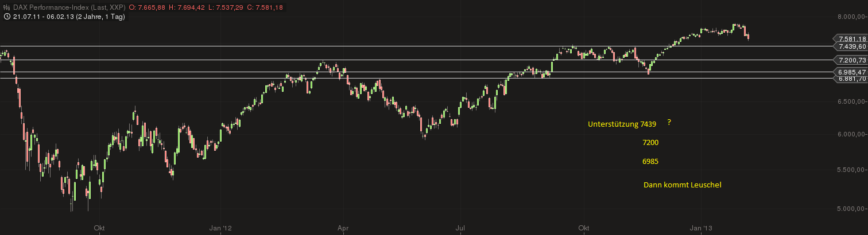Click the candlestick chart-type icon beside DAX title

pos(6,7)
